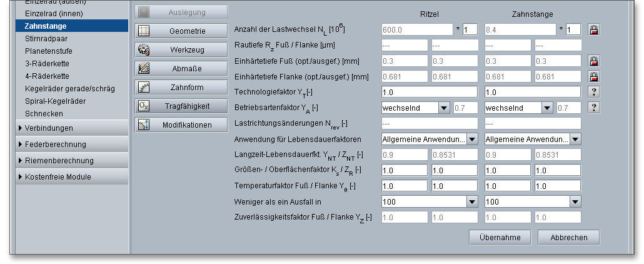Click the Modifikationen icon
This screenshot has height=264, width=644.
coord(143,124)
